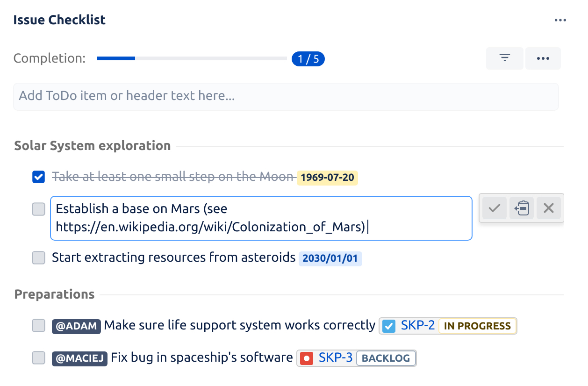Convert the Mars item using clipboard-arrow icon

[521, 208]
